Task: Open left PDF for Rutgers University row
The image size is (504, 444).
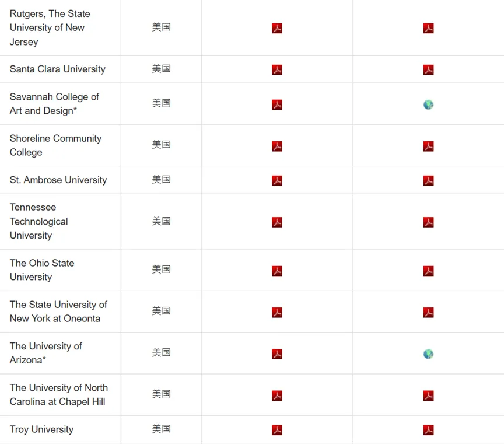Action: tap(277, 28)
